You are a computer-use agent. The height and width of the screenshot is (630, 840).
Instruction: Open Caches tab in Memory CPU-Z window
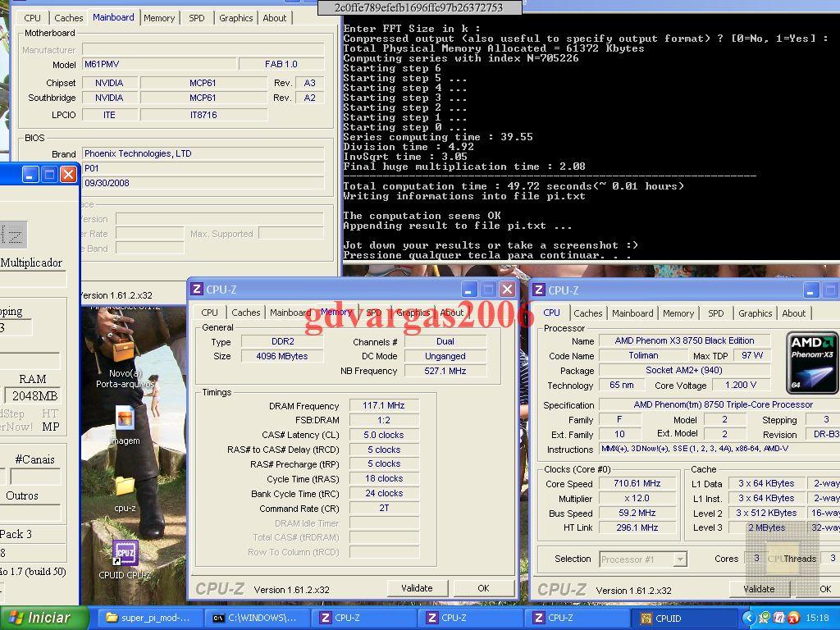pos(246,313)
